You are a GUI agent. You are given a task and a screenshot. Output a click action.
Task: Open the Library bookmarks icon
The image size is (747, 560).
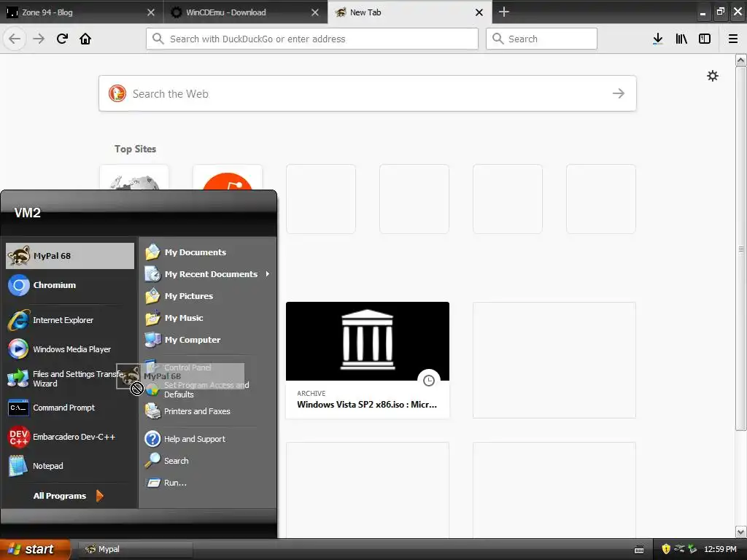tap(681, 39)
